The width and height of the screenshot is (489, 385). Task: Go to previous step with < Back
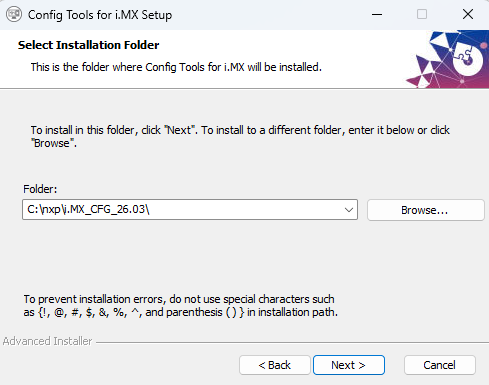[x=275, y=365]
